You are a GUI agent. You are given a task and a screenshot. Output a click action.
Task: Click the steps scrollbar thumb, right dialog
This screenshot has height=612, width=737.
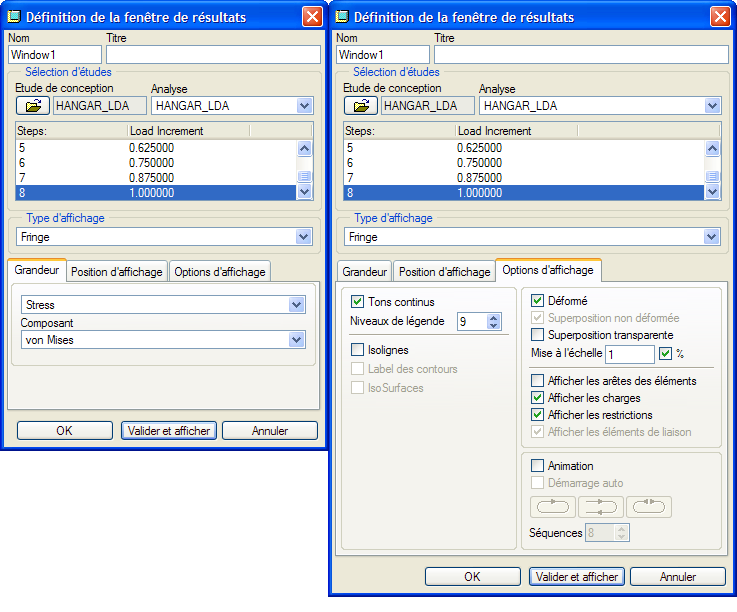click(713, 176)
